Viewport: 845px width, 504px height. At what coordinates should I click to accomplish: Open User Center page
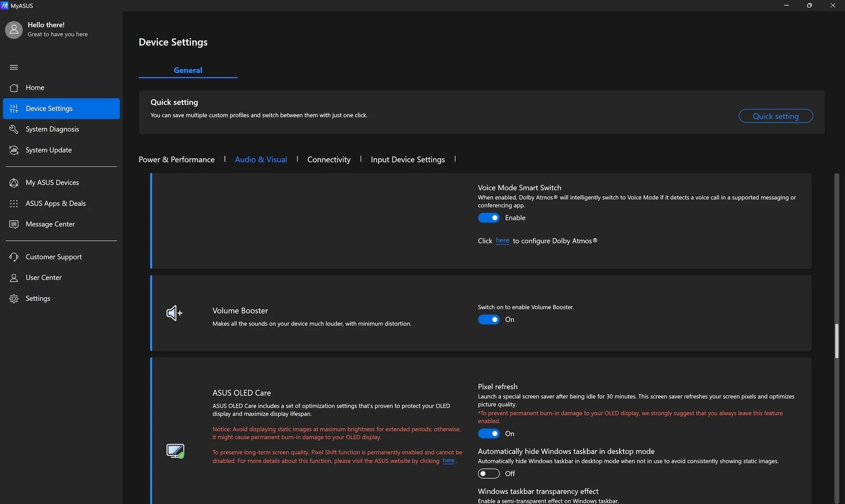click(61, 278)
